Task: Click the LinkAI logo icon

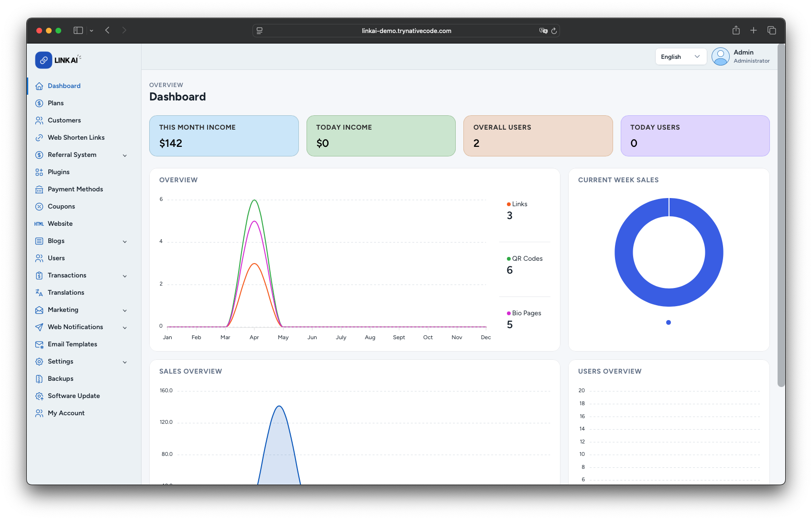Action: tap(44, 60)
